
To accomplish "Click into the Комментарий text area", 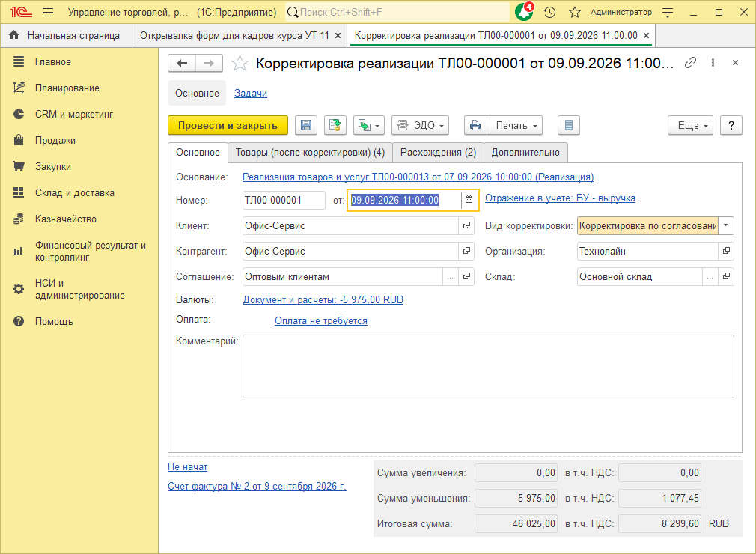I will [488, 366].
